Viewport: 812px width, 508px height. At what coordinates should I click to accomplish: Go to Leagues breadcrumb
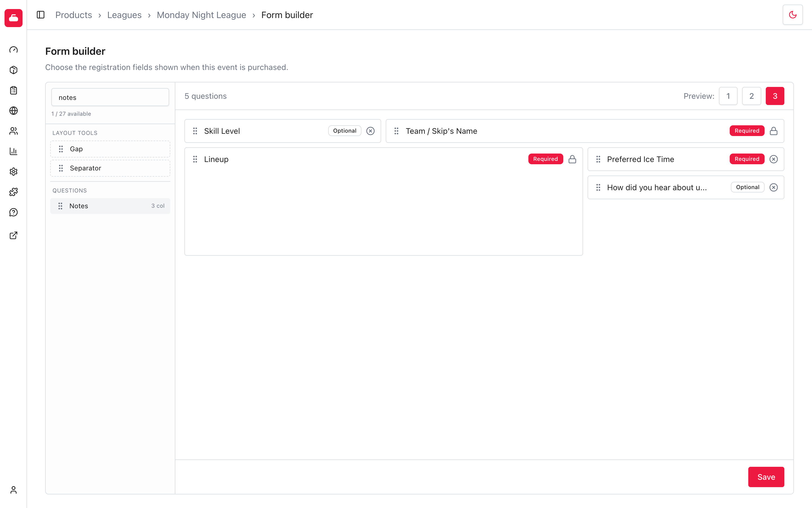pyautogui.click(x=124, y=15)
